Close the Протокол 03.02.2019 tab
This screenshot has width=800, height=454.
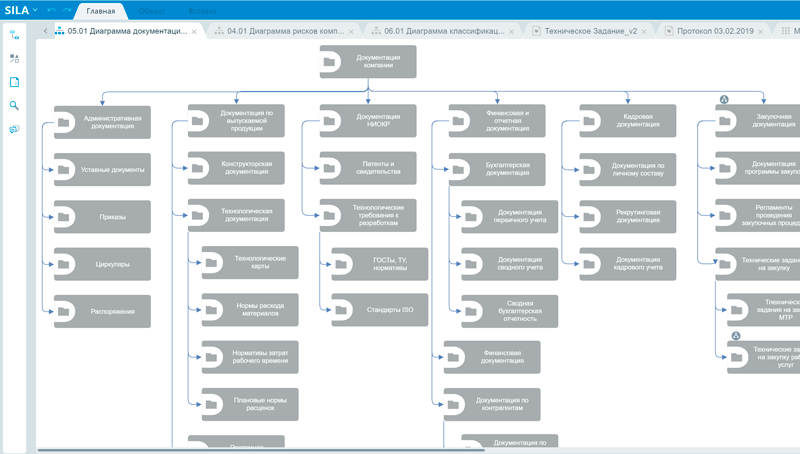pyautogui.click(x=764, y=31)
